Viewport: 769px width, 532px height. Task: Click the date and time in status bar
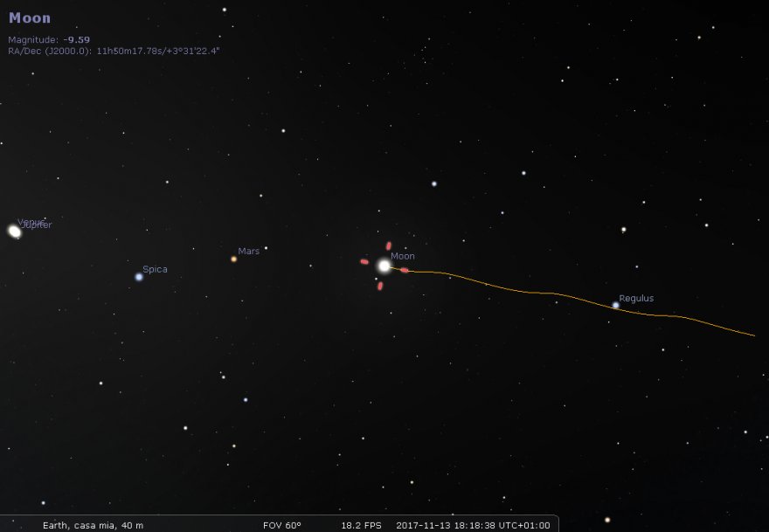[473, 525]
